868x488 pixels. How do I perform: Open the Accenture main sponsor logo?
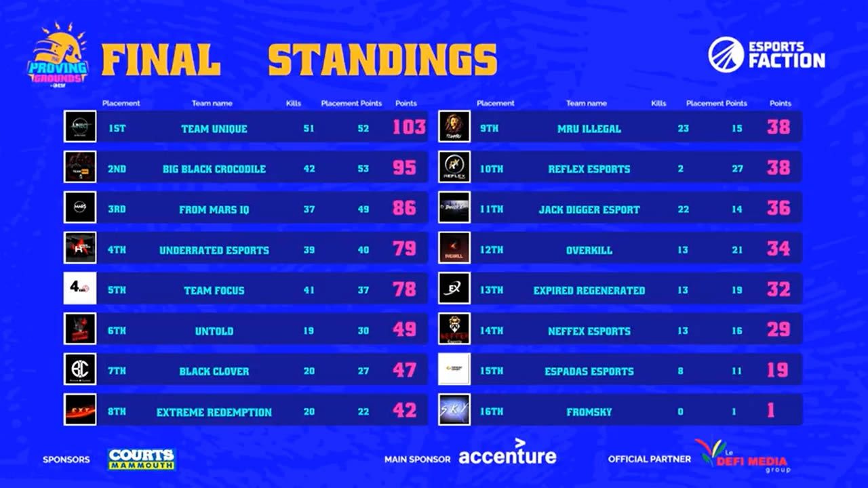coord(507,455)
